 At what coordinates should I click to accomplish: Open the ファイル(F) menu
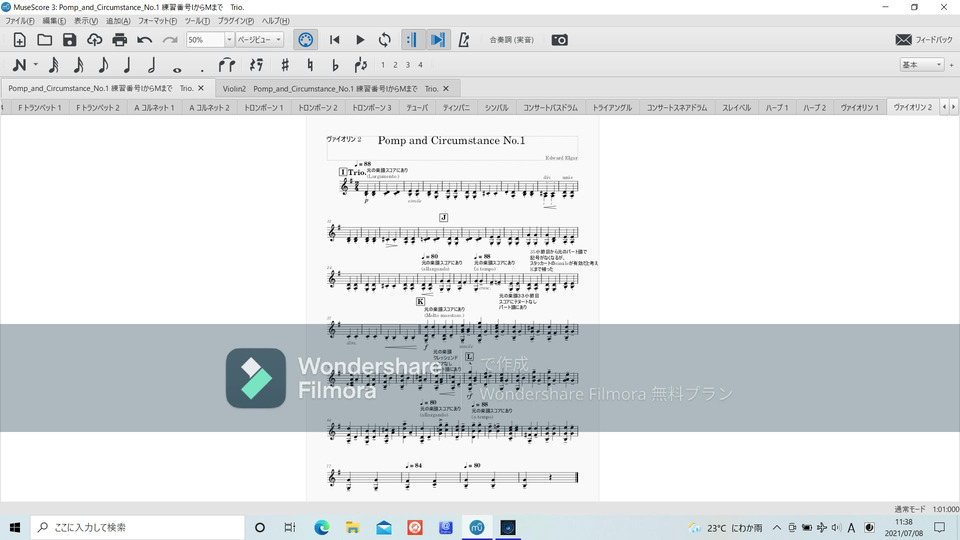tap(20, 21)
